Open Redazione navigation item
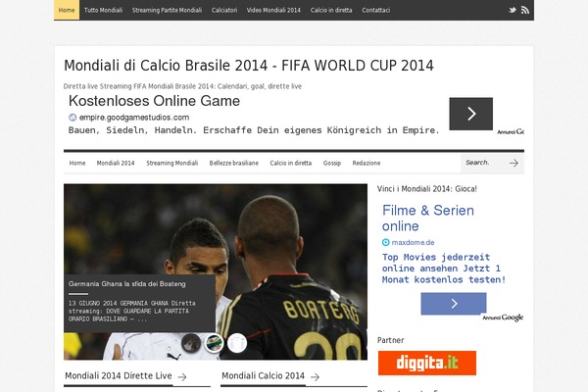Screen dimensions: 588x392 pyautogui.click(x=367, y=163)
